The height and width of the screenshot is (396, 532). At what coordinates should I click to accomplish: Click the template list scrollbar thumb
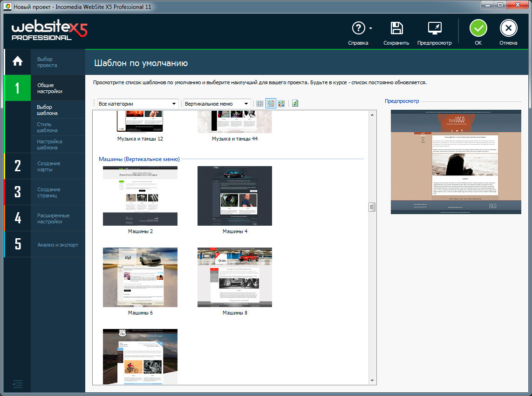pos(372,207)
